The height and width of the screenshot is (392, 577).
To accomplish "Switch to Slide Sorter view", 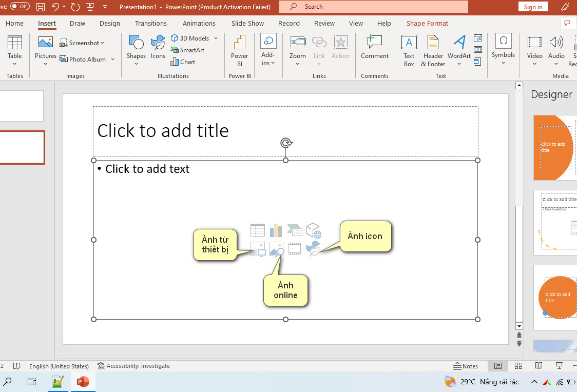I will pos(518,366).
